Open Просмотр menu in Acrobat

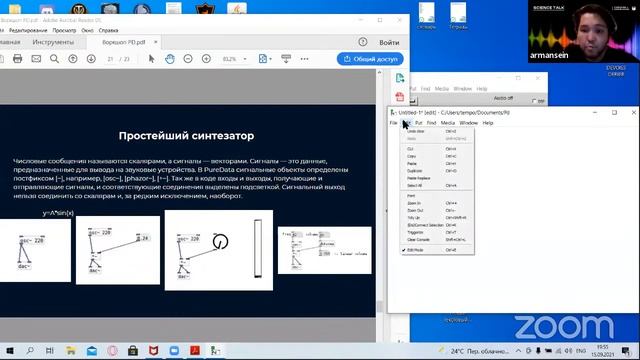64,30
